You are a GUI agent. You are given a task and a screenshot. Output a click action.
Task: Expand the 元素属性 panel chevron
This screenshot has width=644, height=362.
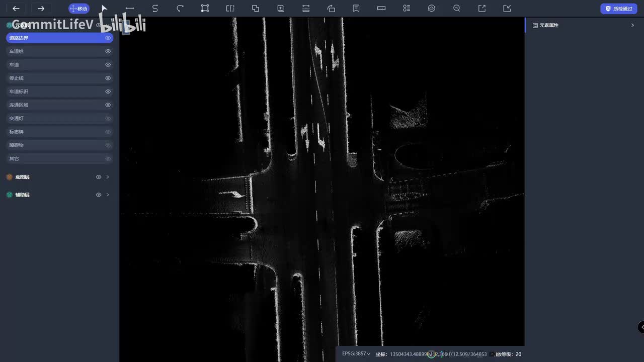632,25
